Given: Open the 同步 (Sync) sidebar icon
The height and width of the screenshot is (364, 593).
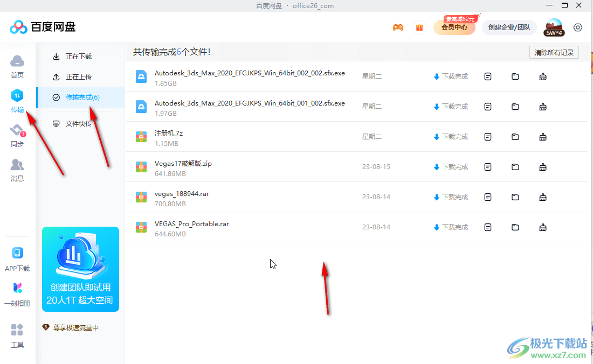Looking at the screenshot, I should 17,132.
